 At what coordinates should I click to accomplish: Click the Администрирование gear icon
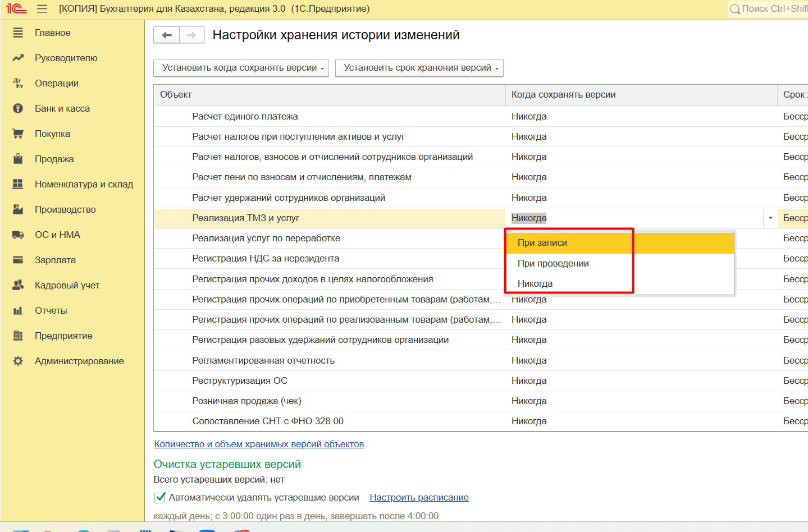tap(18, 361)
